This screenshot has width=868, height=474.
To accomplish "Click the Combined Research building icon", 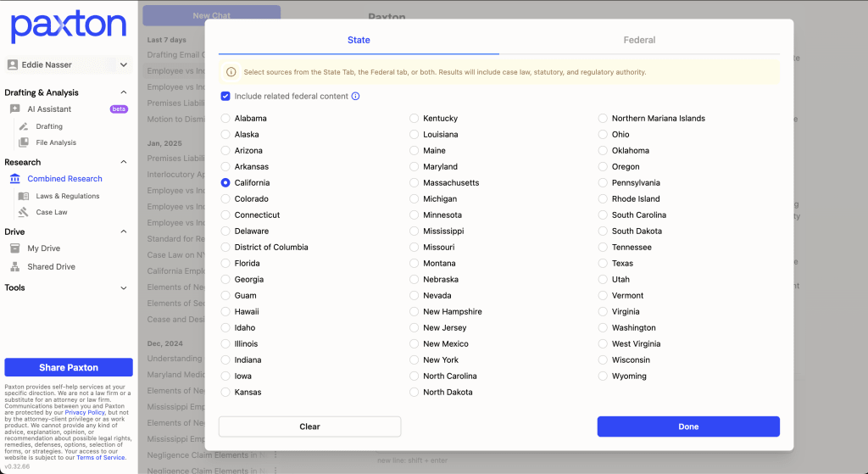I will 14,179.
